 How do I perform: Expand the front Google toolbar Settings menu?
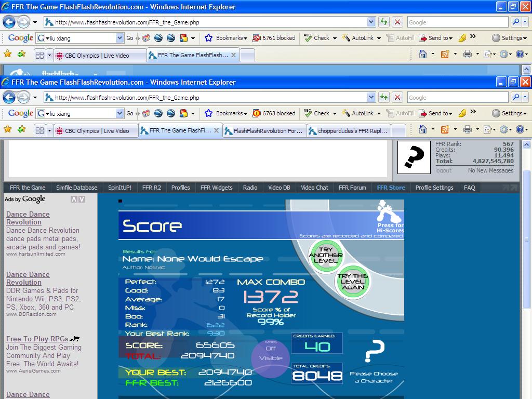[509, 113]
